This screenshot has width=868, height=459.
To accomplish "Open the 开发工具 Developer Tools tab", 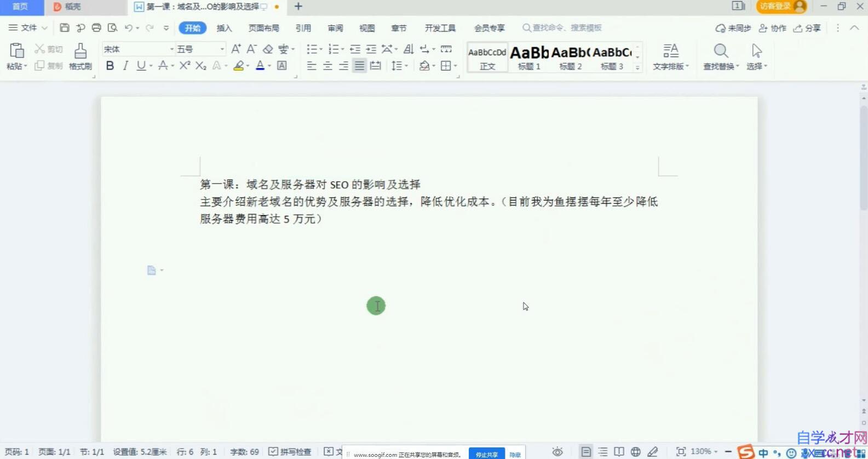I will (440, 28).
